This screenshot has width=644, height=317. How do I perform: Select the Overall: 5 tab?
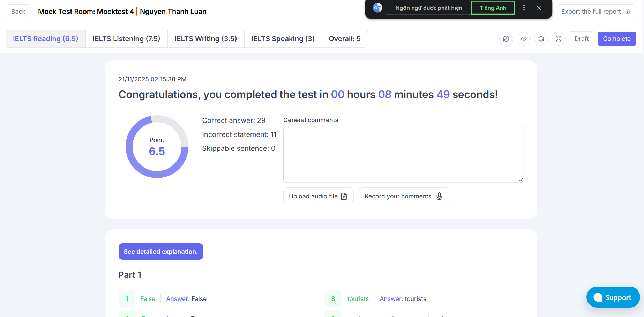coord(345,39)
